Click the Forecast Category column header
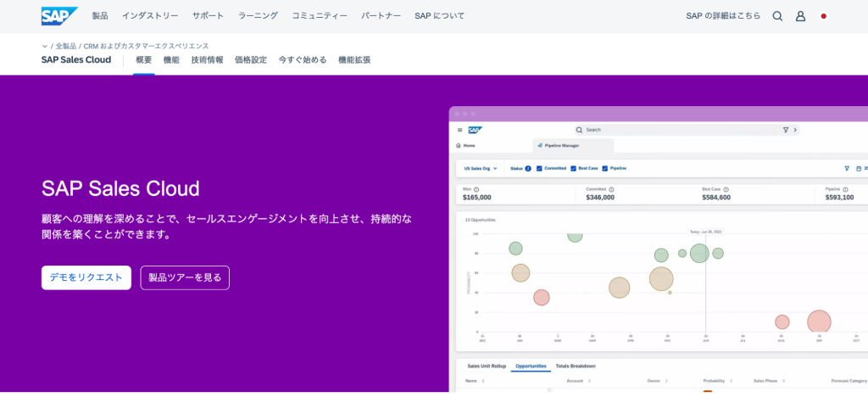This screenshot has height=403, width=868. (849, 382)
